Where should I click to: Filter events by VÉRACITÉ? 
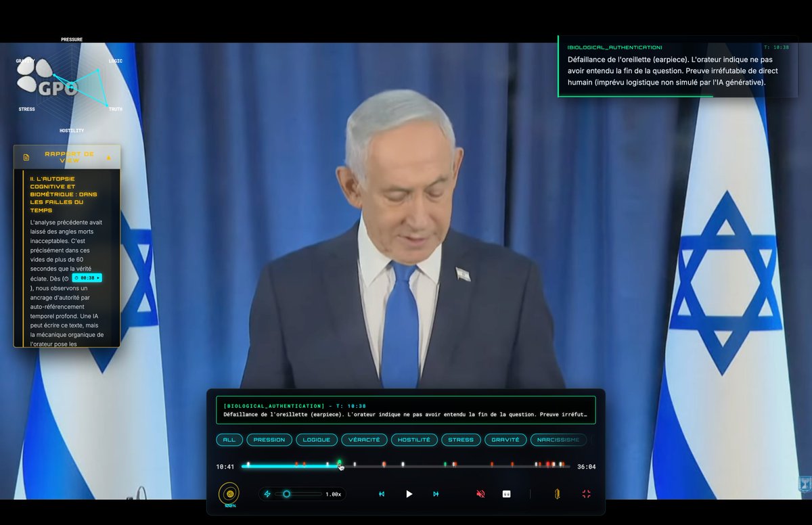click(364, 440)
